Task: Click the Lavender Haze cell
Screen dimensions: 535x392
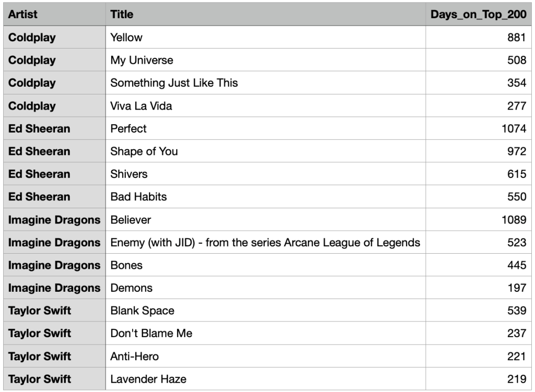Action: [148, 379]
